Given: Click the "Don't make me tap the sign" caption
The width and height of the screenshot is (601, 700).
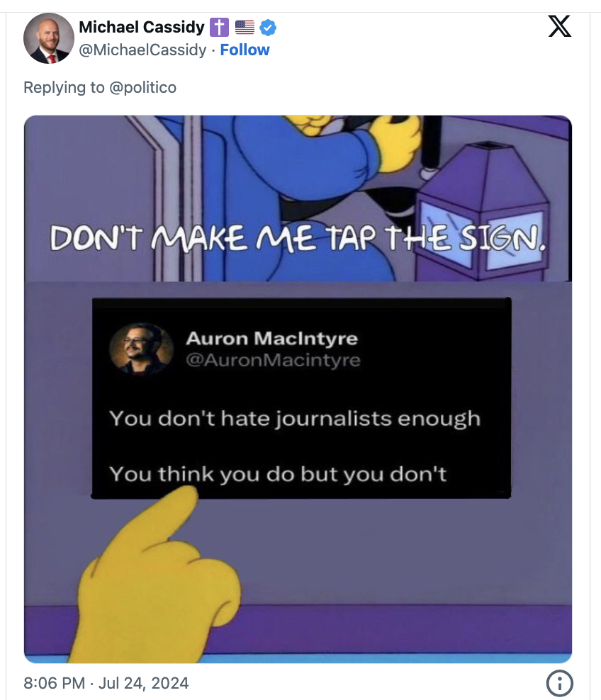Looking at the screenshot, I should pyautogui.click(x=298, y=238).
